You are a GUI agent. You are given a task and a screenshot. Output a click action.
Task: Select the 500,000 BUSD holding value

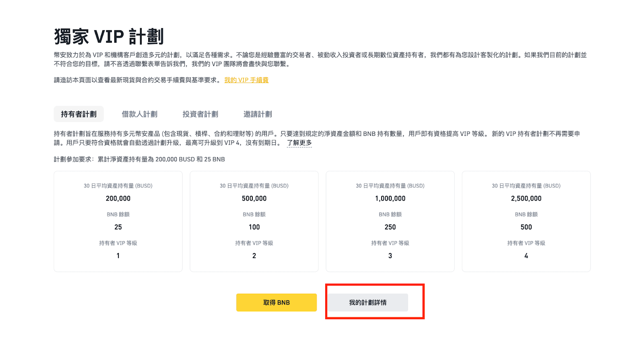(x=254, y=198)
